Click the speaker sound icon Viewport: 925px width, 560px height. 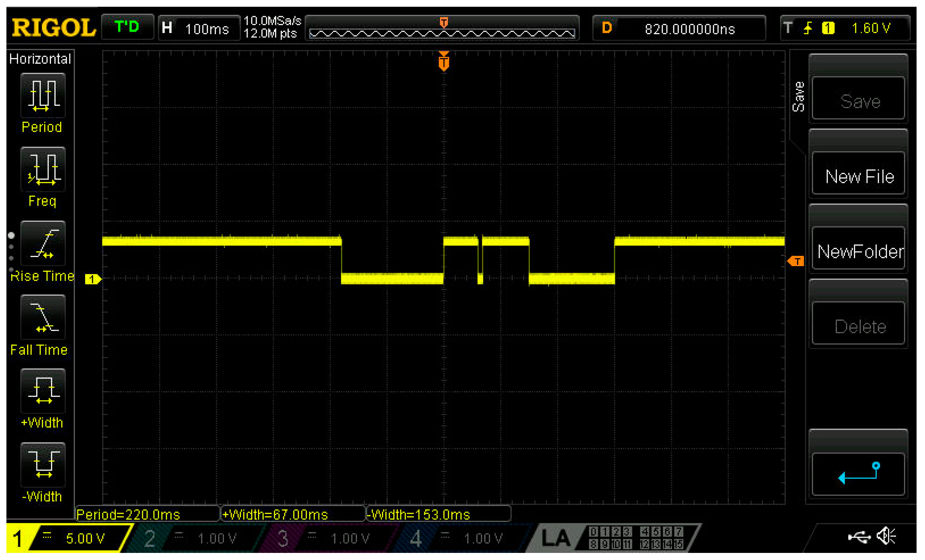(x=887, y=536)
